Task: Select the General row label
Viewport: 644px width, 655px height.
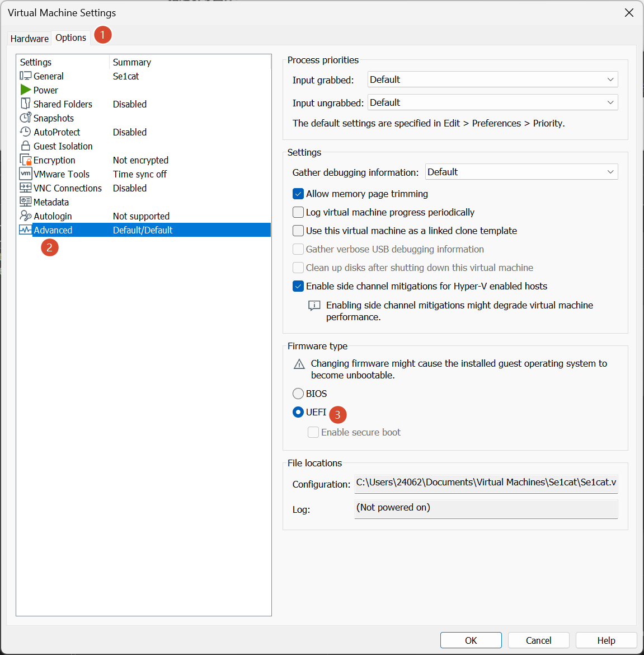Action: pos(49,76)
